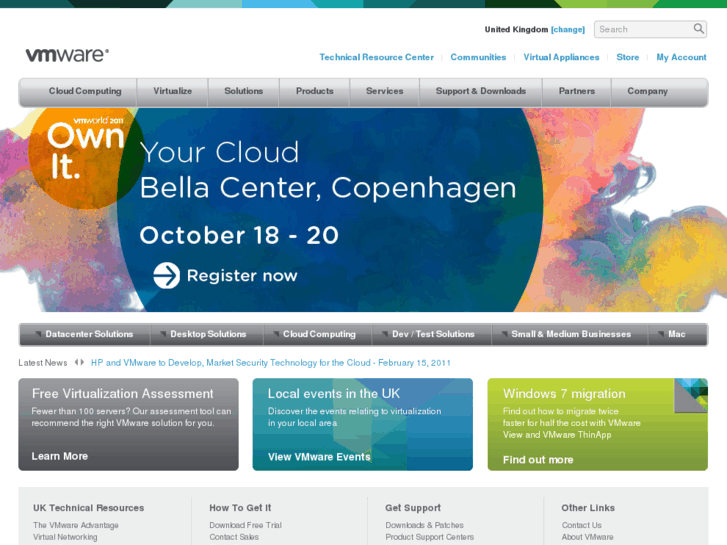Open the Cloud Computing main menu
This screenshot has height=545, width=727.
tap(85, 91)
